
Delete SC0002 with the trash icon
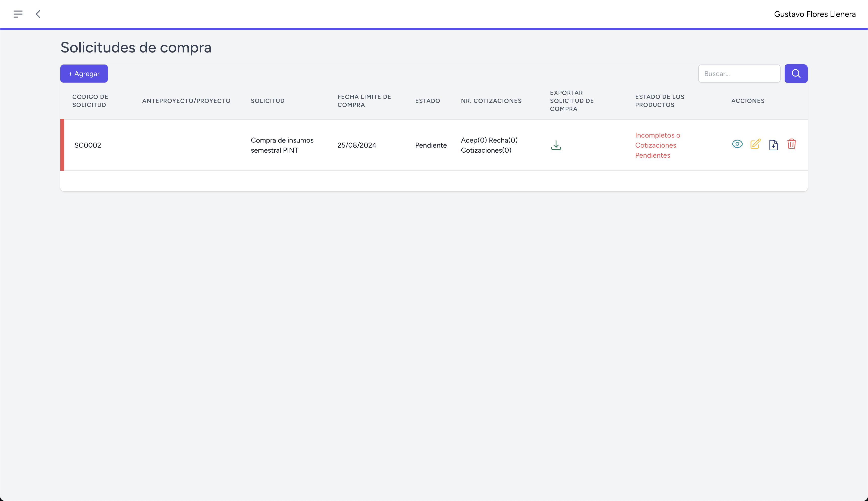[x=792, y=144]
